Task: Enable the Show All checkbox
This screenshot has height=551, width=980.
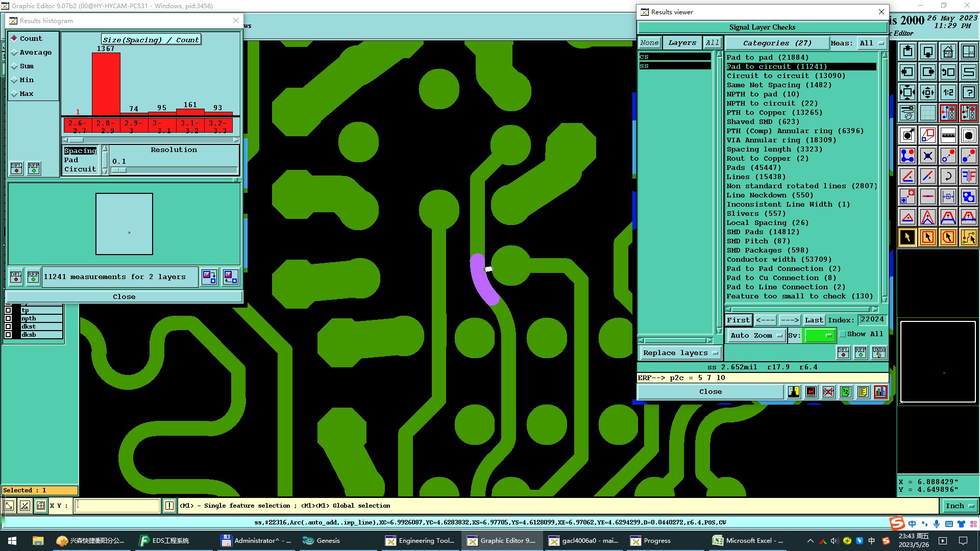Action: [x=843, y=334]
